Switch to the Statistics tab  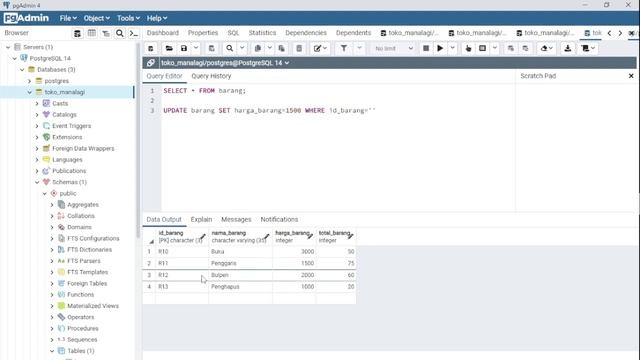pos(262,33)
